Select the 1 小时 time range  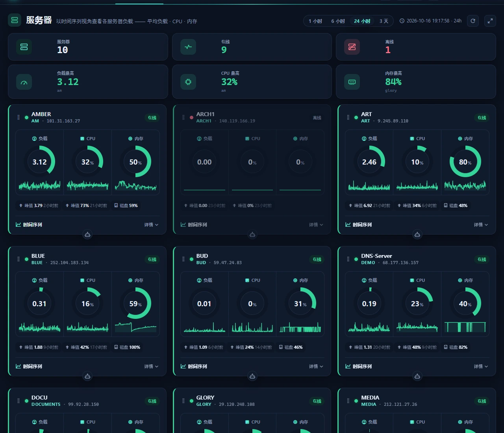coord(315,21)
